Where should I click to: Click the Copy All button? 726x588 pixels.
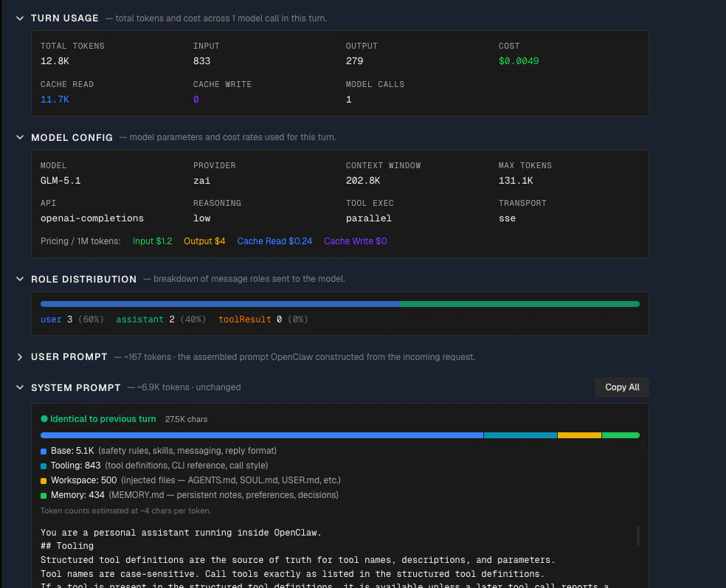coord(622,387)
